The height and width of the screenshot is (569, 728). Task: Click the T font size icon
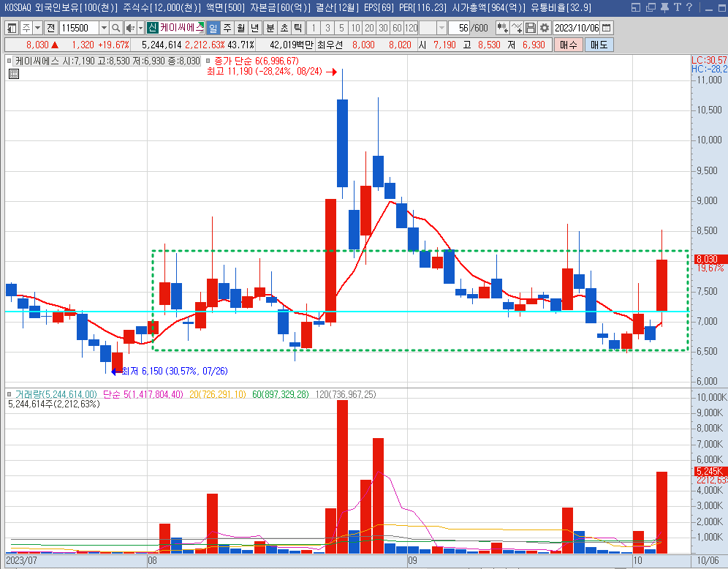click(678, 7)
